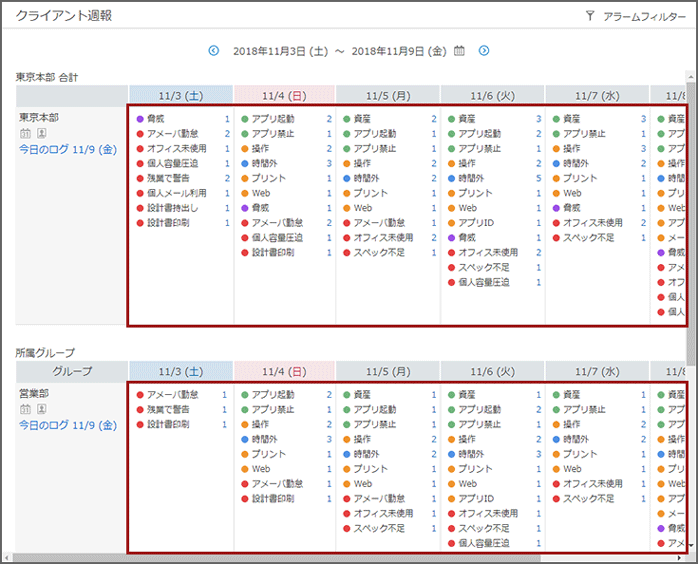This screenshot has height=564, width=698.
Task: Click the horizontal scrollbar at the bottom
Action: click(x=300, y=557)
